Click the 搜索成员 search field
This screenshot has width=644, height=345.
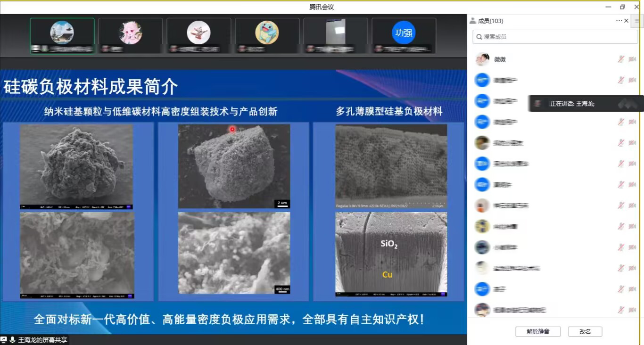pyautogui.click(x=554, y=36)
